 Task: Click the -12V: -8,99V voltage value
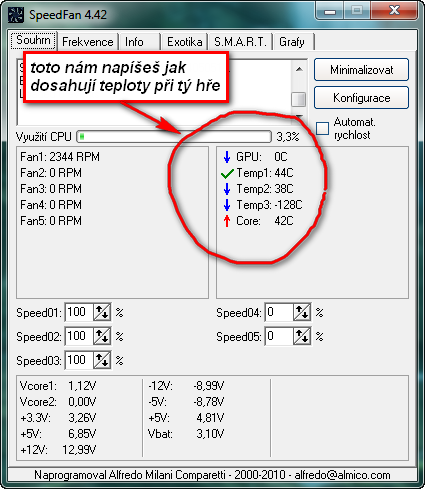pos(209,386)
